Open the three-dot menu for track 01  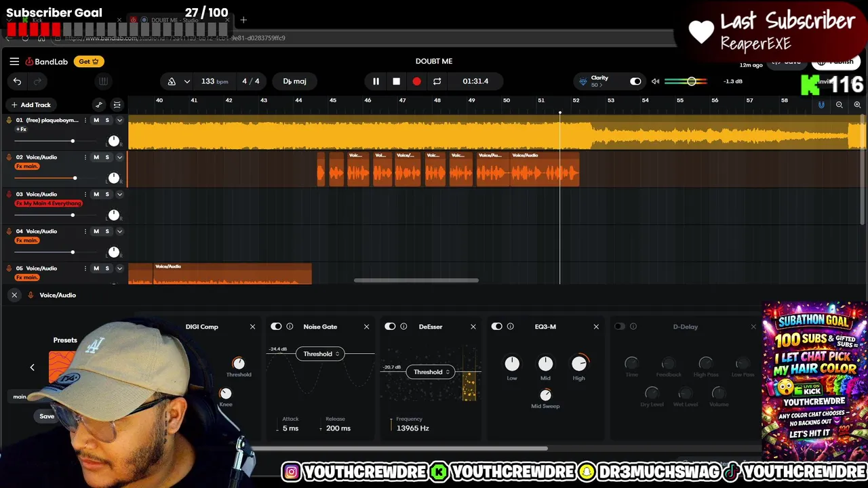(85, 120)
